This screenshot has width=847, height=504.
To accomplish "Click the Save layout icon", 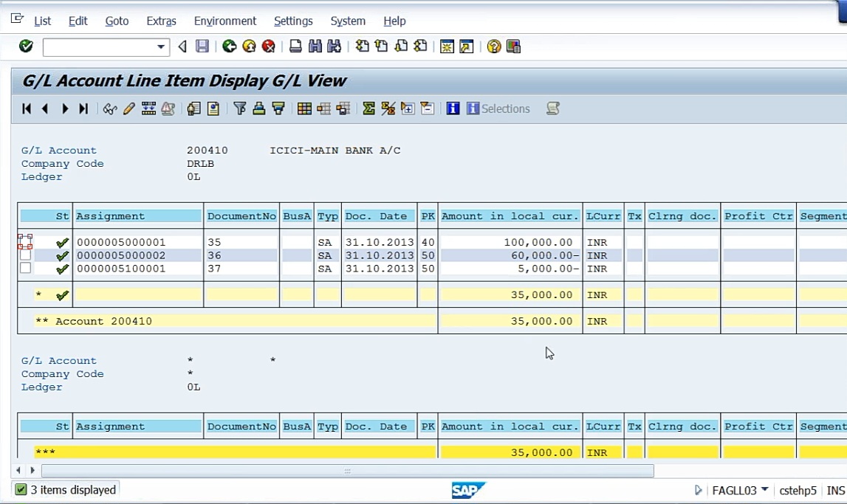I will tap(343, 108).
